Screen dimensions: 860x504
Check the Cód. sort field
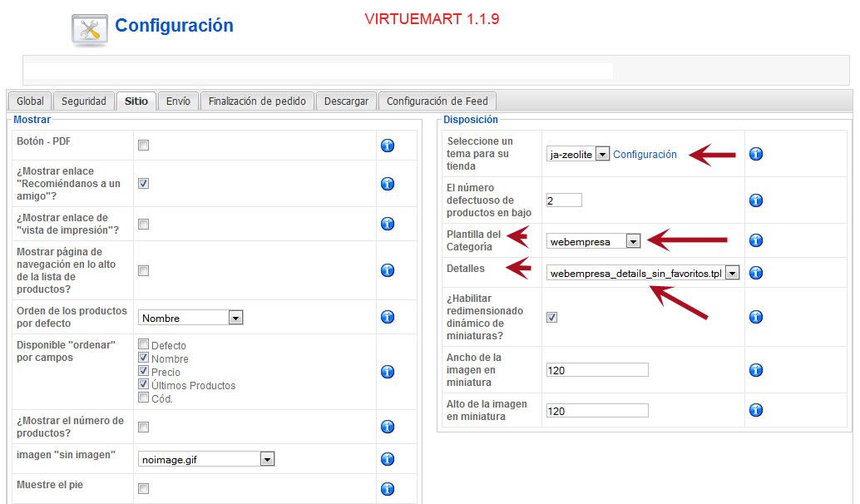tap(143, 398)
